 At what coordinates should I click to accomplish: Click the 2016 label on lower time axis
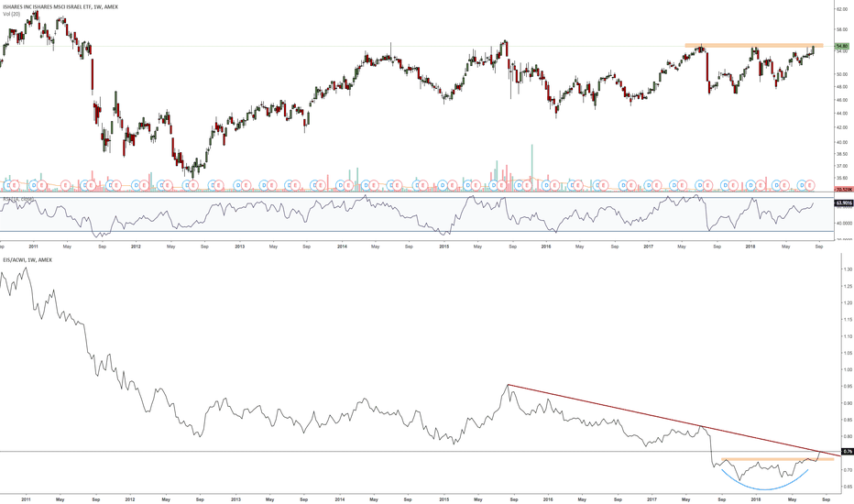pyautogui.click(x=548, y=499)
